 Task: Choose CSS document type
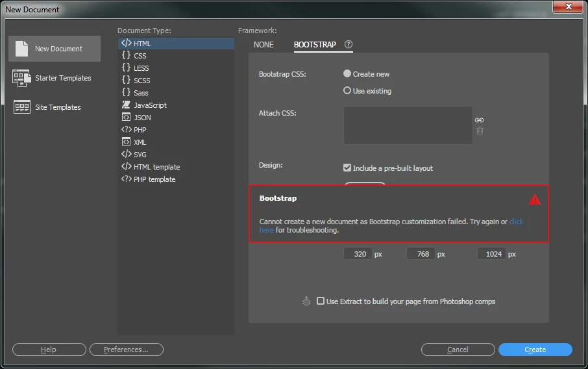point(176,56)
